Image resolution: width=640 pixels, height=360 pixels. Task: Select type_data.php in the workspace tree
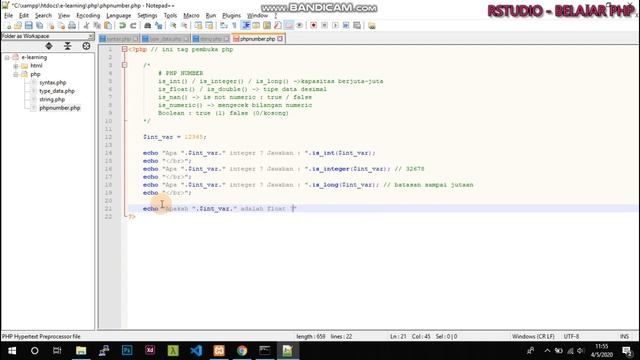pyautogui.click(x=57, y=91)
